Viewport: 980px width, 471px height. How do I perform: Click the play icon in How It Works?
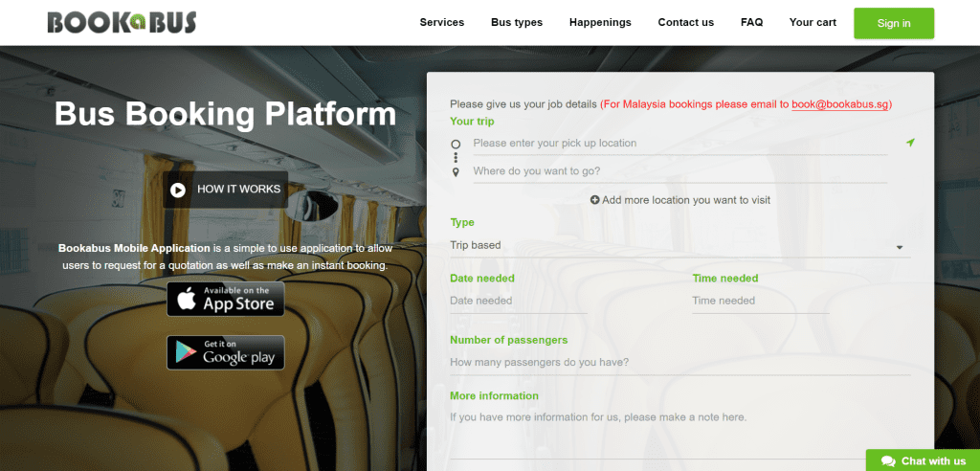(x=178, y=190)
